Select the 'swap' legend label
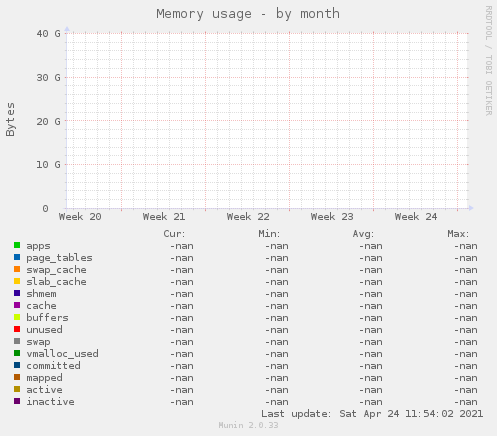This screenshot has width=497, height=436. click(38, 343)
